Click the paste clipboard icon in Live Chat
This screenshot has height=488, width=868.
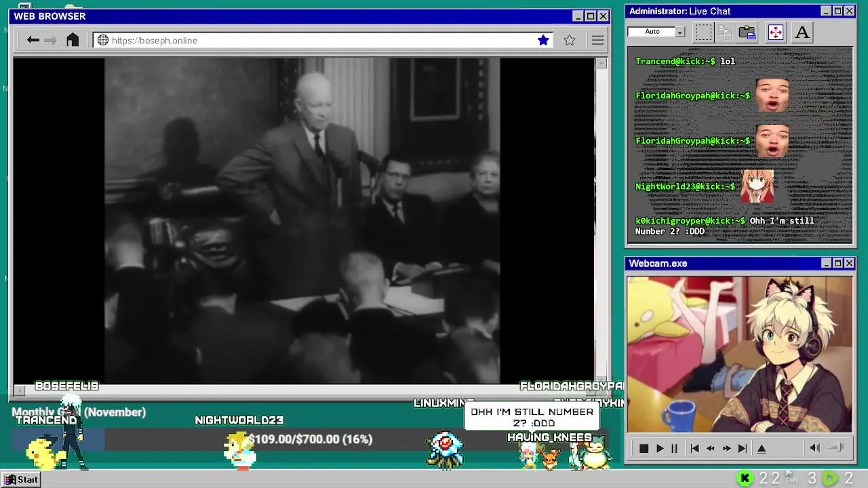(747, 32)
